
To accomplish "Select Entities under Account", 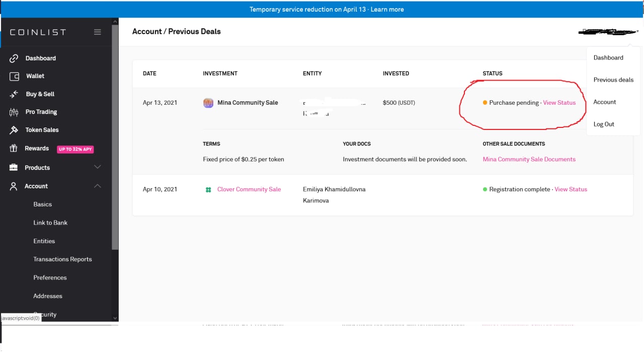I will pos(44,241).
